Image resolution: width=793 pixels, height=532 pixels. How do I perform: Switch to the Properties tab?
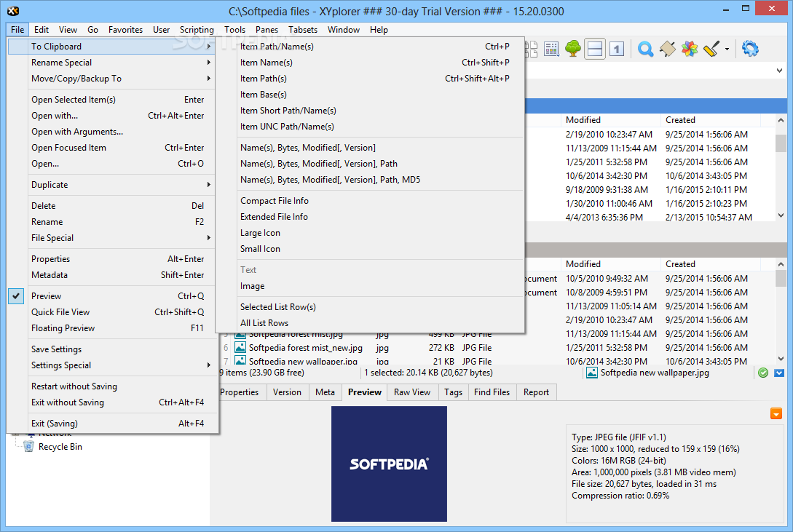(240, 392)
